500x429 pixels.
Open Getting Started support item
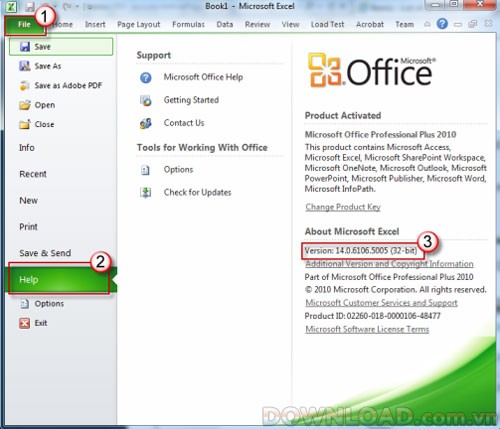pyautogui.click(x=191, y=100)
